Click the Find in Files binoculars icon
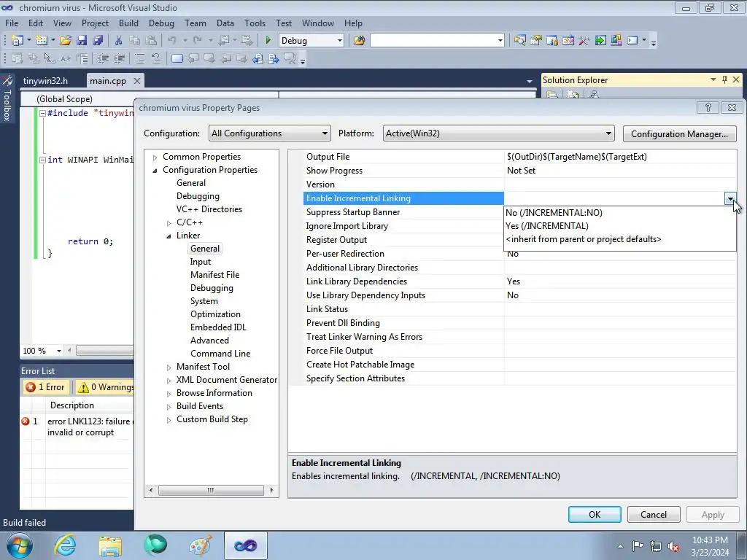 tap(359, 41)
